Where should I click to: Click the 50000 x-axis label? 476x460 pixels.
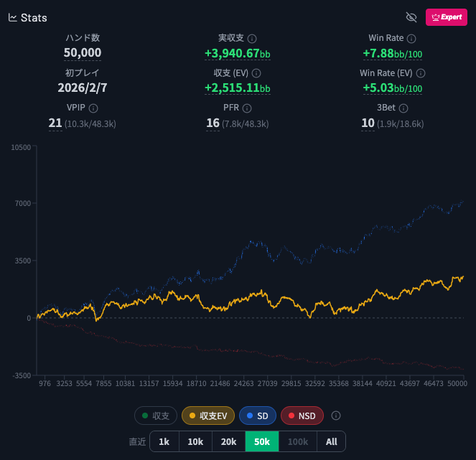tap(457, 383)
